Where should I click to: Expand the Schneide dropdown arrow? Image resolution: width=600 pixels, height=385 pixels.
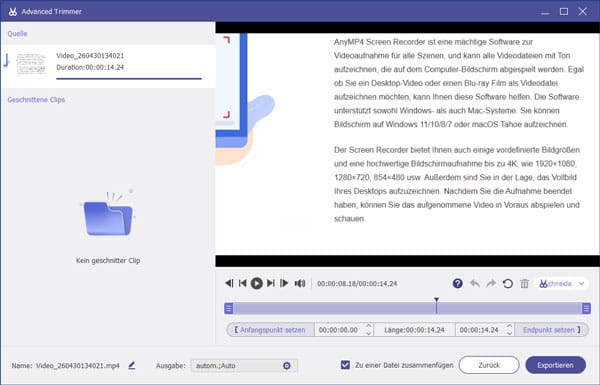click(x=582, y=284)
